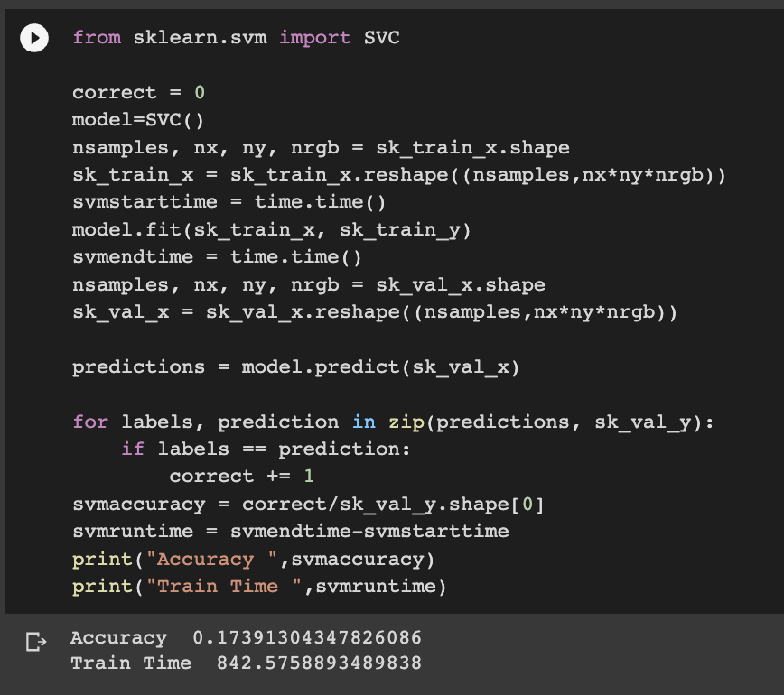Viewport: 784px width, 695px height.
Task: Click the sk_train_x reshape line
Action: click(399, 175)
